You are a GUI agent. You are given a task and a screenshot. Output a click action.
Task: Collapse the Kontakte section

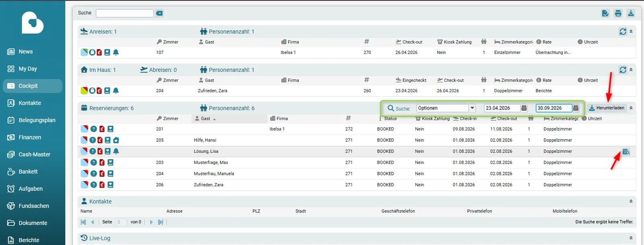pos(631,201)
